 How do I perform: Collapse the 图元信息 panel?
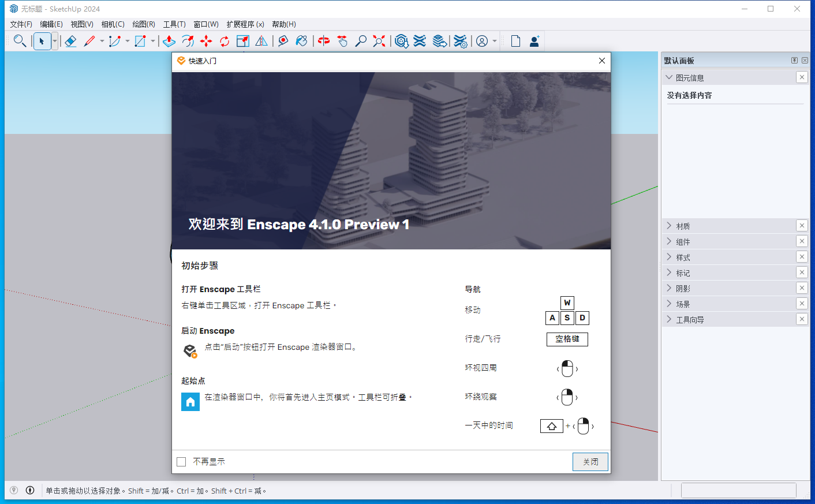coord(669,77)
